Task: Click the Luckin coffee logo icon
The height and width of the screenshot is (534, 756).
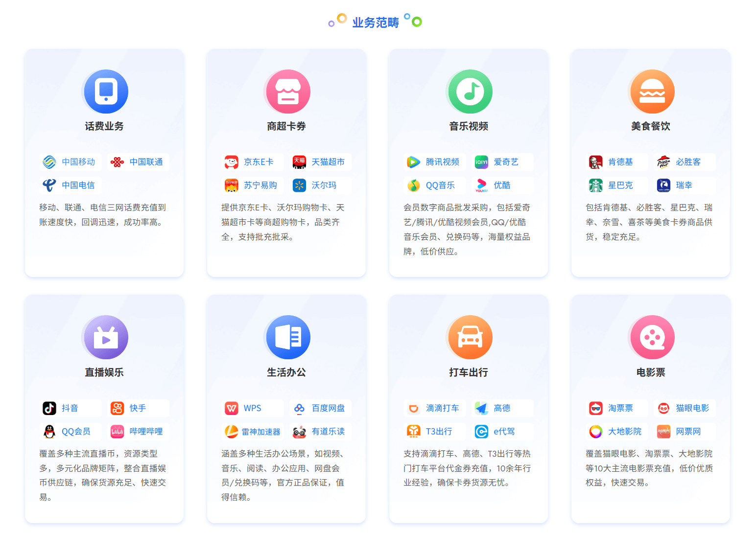Action: (x=663, y=186)
